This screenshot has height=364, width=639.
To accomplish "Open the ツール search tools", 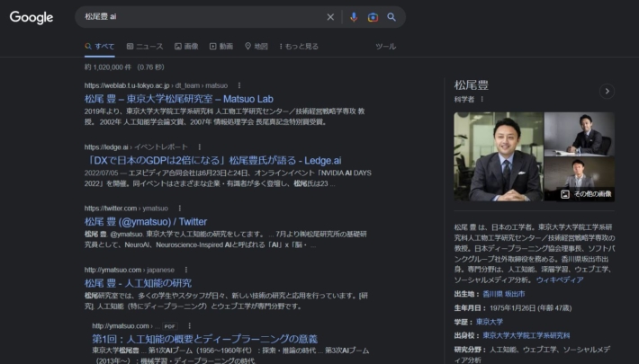I will (x=385, y=47).
